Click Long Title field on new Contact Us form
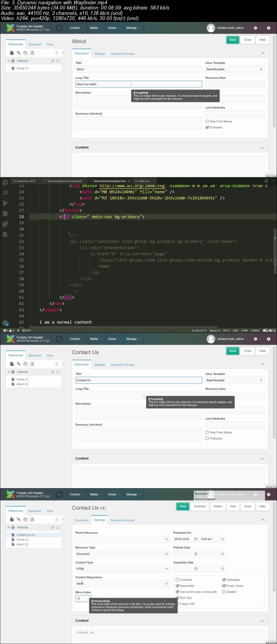The image size is (277, 644). pyautogui.click(x=138, y=395)
